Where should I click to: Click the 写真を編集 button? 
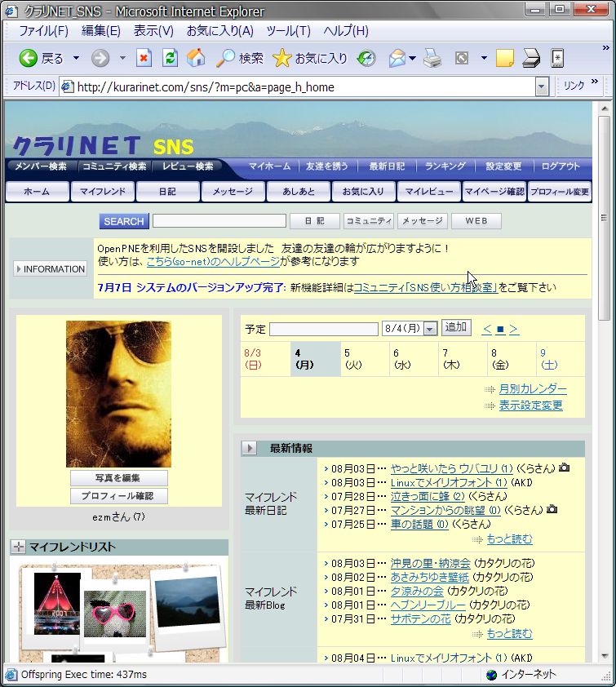(119, 478)
